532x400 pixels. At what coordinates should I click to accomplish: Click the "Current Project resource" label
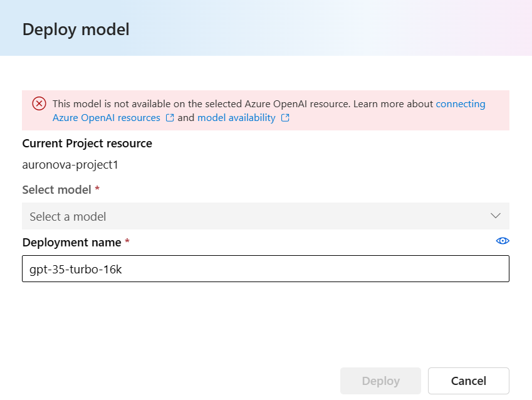87,143
